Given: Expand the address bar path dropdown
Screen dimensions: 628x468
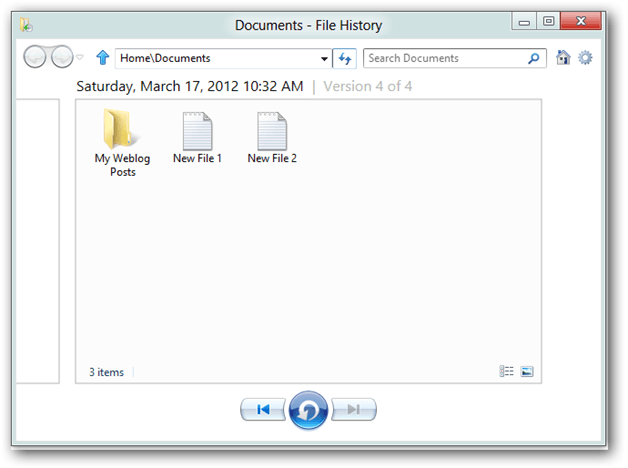Looking at the screenshot, I should [x=324, y=59].
